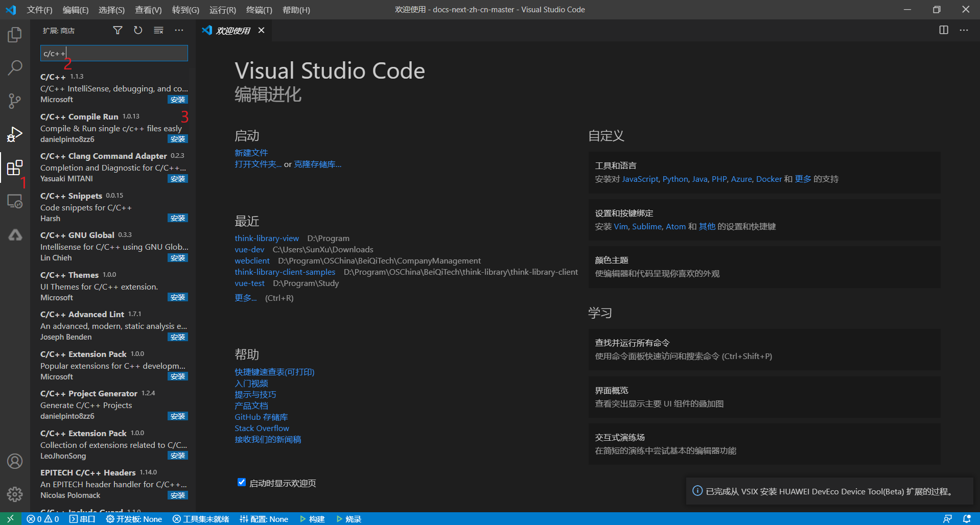Image resolution: width=980 pixels, height=525 pixels.
Task: Select the 欢迎使用 editor tab
Action: coord(233,31)
